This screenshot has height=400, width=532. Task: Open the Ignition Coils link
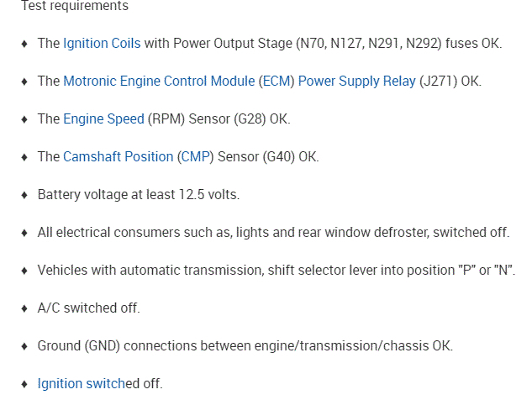coord(102,43)
